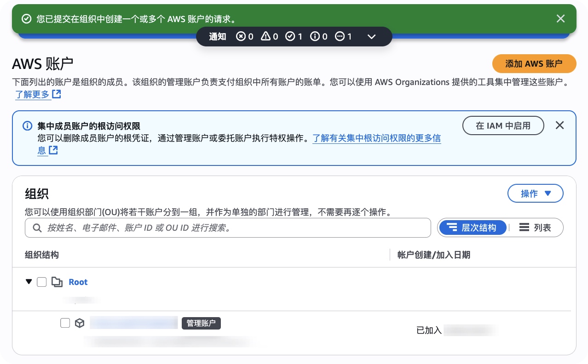This screenshot has width=588, height=364.
Task: Open the 操作 dropdown menu
Action: tap(536, 193)
